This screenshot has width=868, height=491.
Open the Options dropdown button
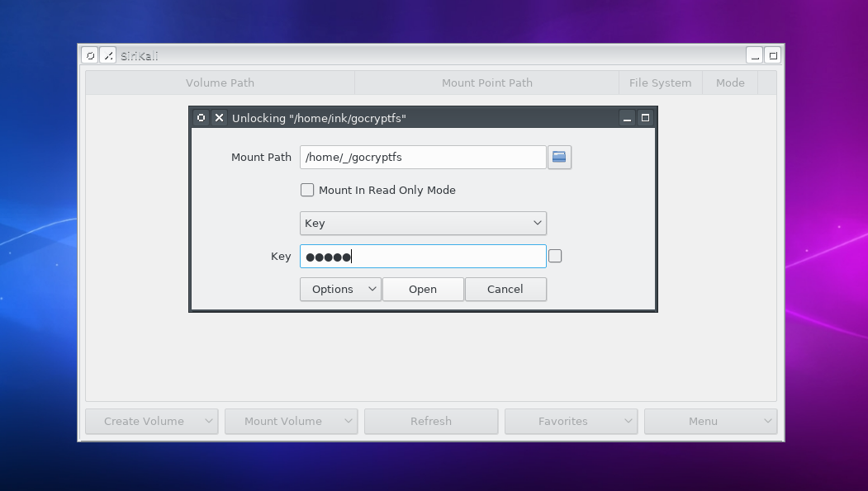click(340, 289)
